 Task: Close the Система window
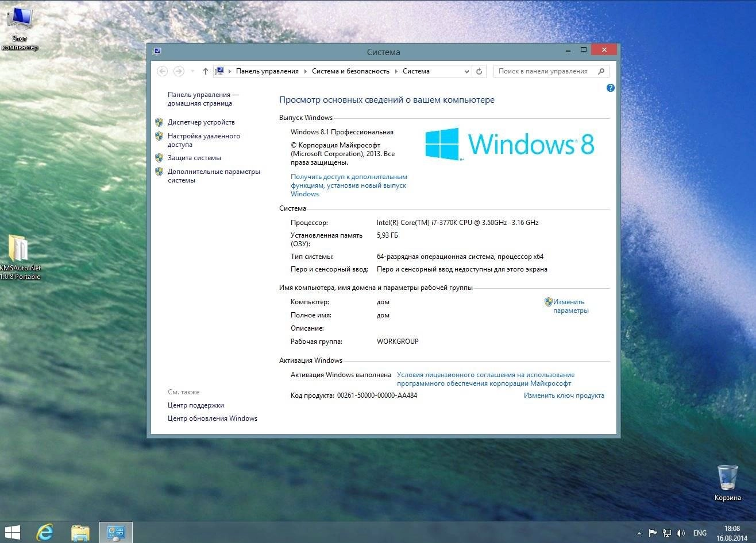tap(604, 51)
